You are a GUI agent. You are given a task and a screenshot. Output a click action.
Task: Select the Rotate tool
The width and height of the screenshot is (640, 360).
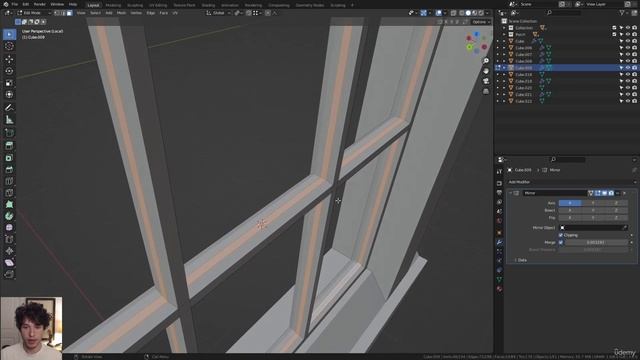(x=9, y=71)
